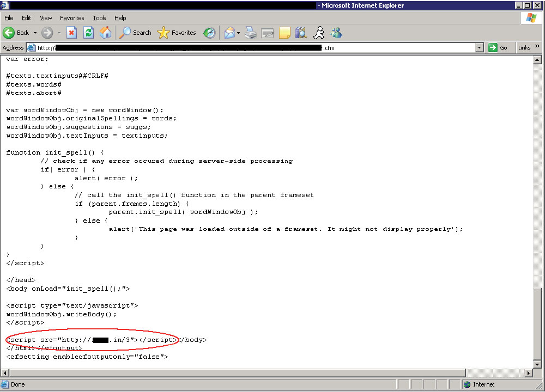Image resolution: width=545 pixels, height=392 pixels.
Task: Click the page icon in Address bar
Action: (32, 48)
